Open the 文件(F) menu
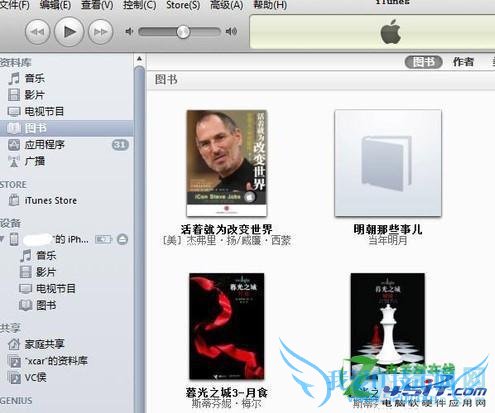 point(14,5)
